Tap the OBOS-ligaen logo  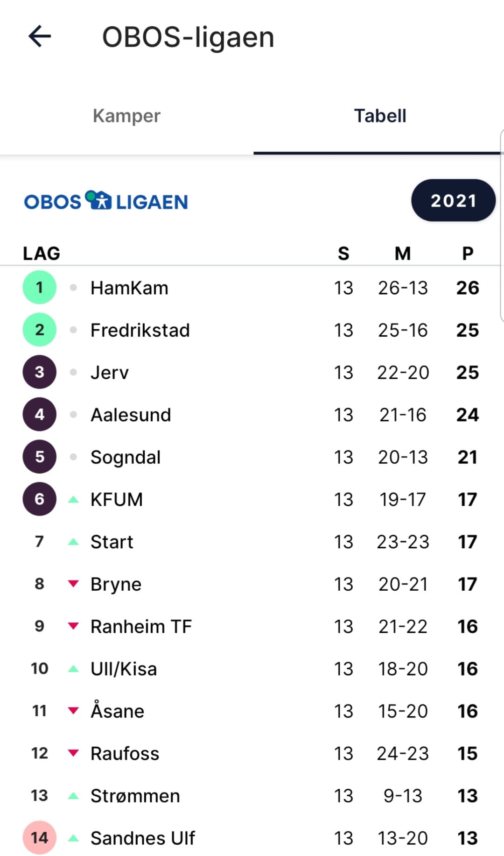coord(106,201)
